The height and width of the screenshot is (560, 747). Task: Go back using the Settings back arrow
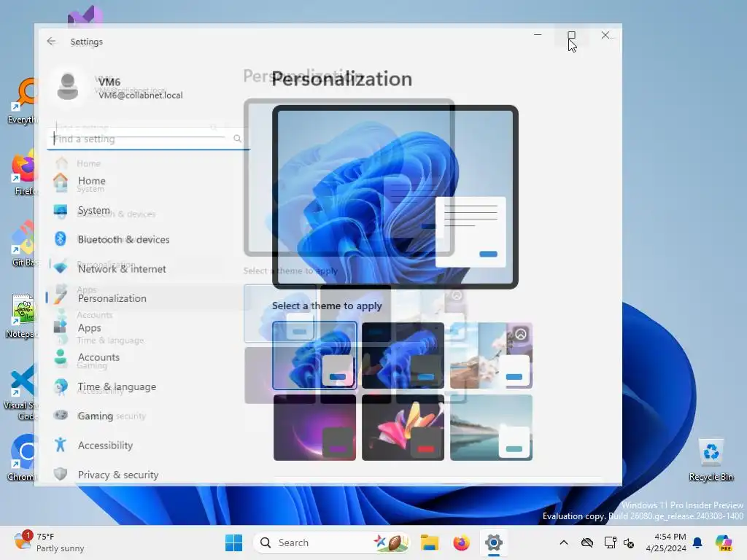pyautogui.click(x=51, y=42)
